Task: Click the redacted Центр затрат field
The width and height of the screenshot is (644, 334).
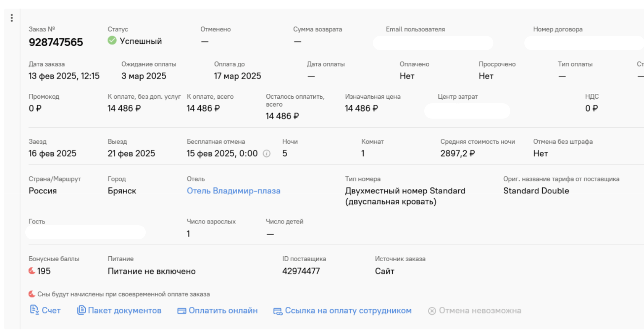Action: [467, 111]
